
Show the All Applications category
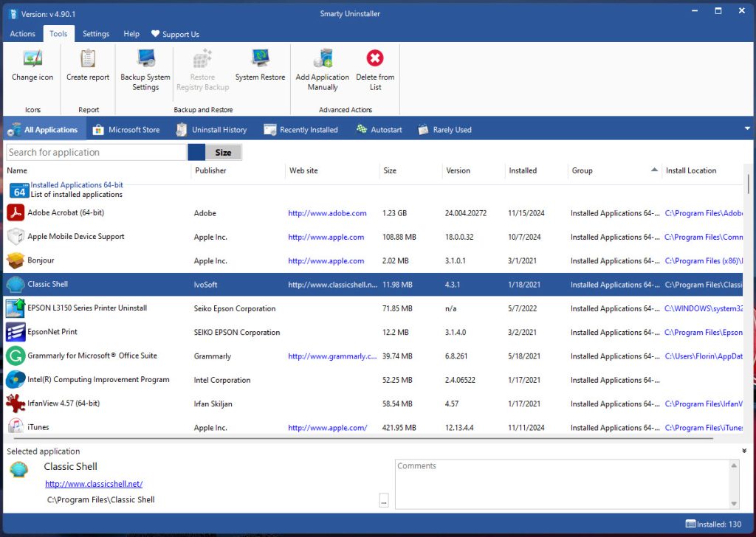44,130
